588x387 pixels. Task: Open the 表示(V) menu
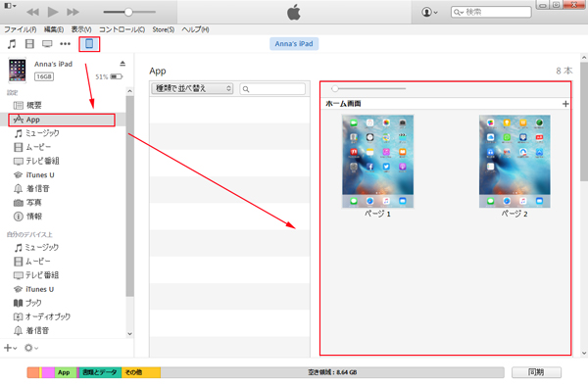click(x=81, y=29)
